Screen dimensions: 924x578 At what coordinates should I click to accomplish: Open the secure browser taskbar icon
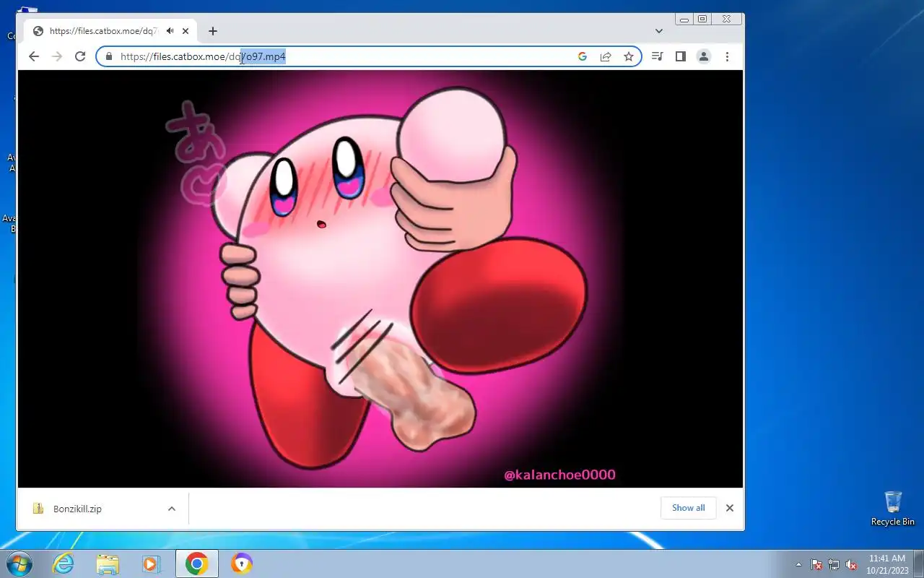(241, 564)
